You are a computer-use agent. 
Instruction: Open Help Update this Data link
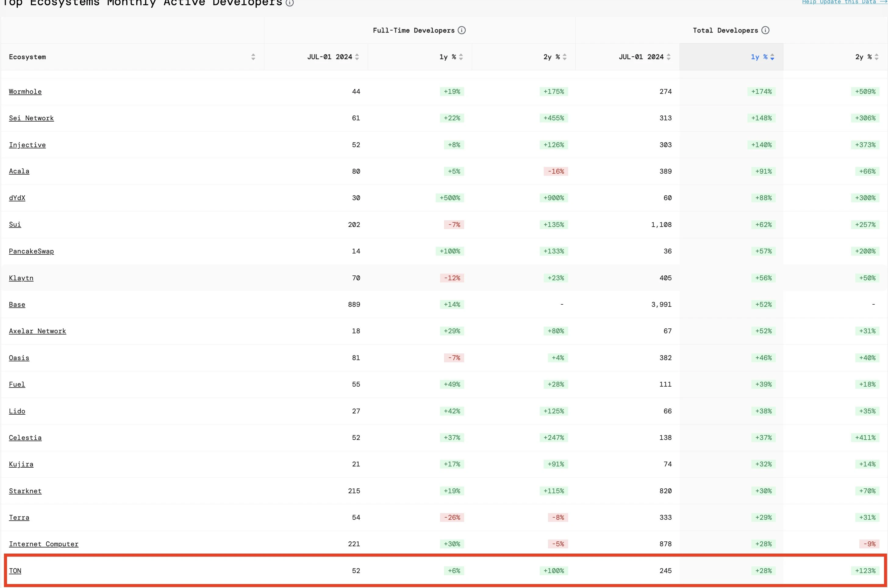coord(844,2)
